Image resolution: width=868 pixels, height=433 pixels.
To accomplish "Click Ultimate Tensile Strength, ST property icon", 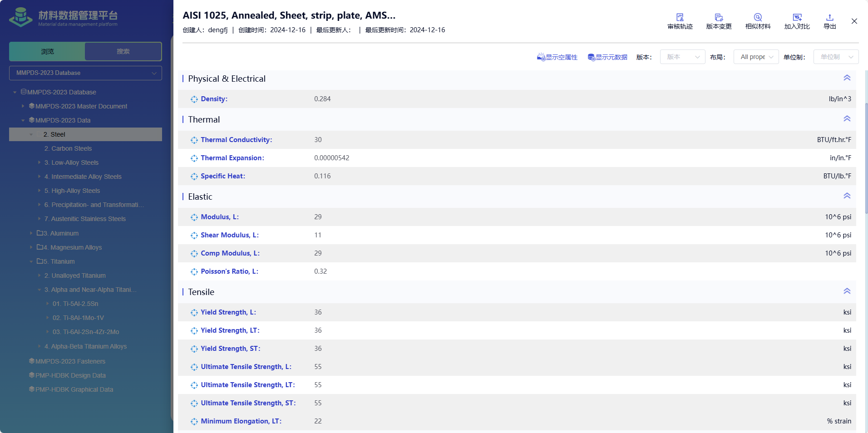I will pos(194,403).
